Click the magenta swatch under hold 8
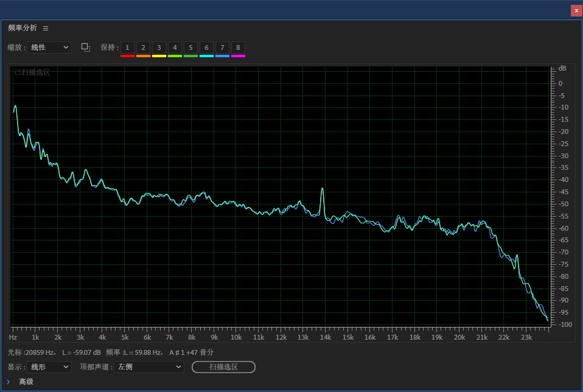 click(x=238, y=56)
